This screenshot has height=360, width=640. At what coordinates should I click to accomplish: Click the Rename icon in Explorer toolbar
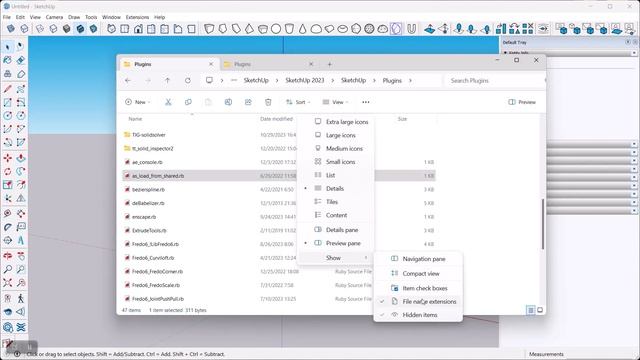point(228,102)
